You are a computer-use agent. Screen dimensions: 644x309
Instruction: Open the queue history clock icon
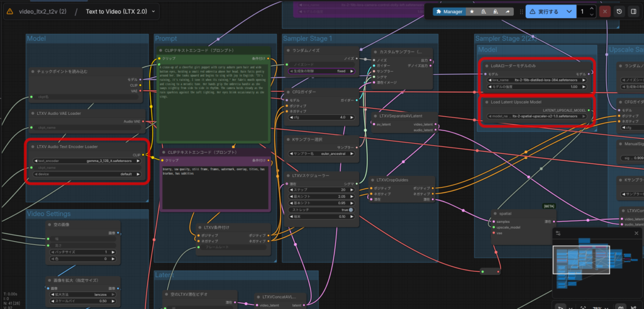(x=619, y=11)
